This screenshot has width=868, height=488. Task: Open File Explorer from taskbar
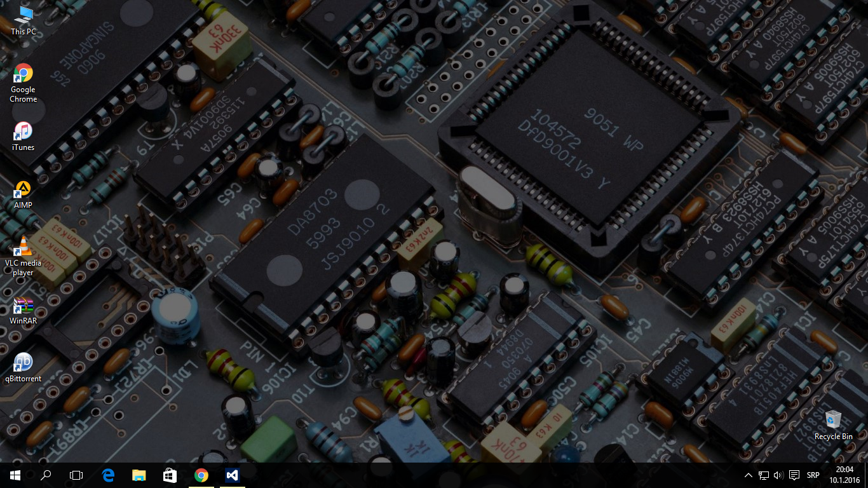coord(139,475)
